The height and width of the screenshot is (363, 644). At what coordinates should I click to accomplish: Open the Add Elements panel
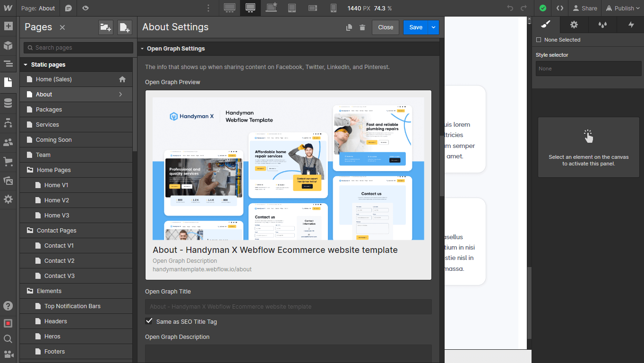coord(8,26)
